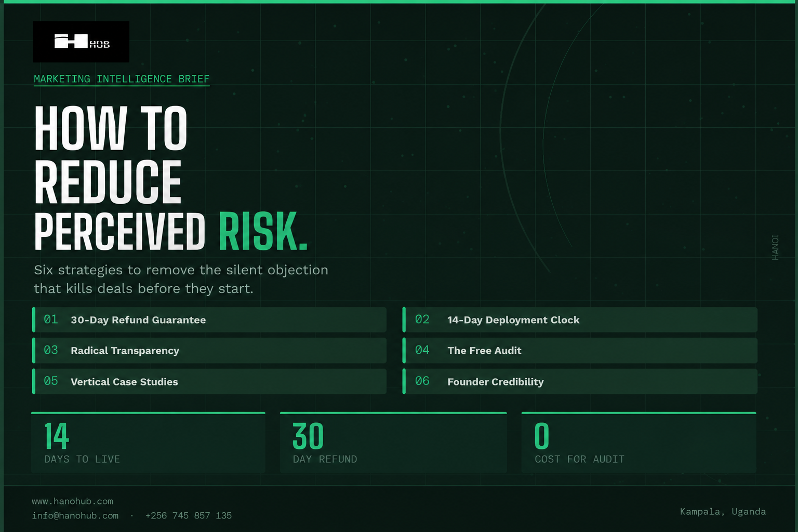Click the info@hanohub.com email address

pos(75,515)
